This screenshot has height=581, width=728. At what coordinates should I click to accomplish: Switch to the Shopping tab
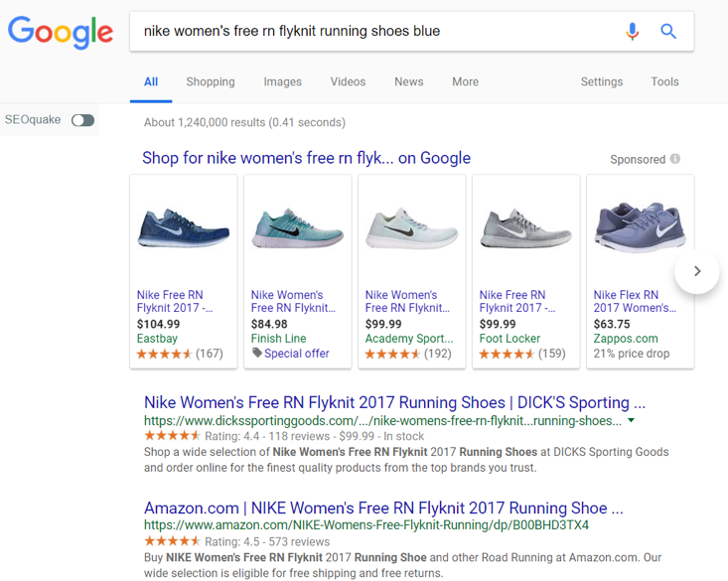[x=211, y=81]
